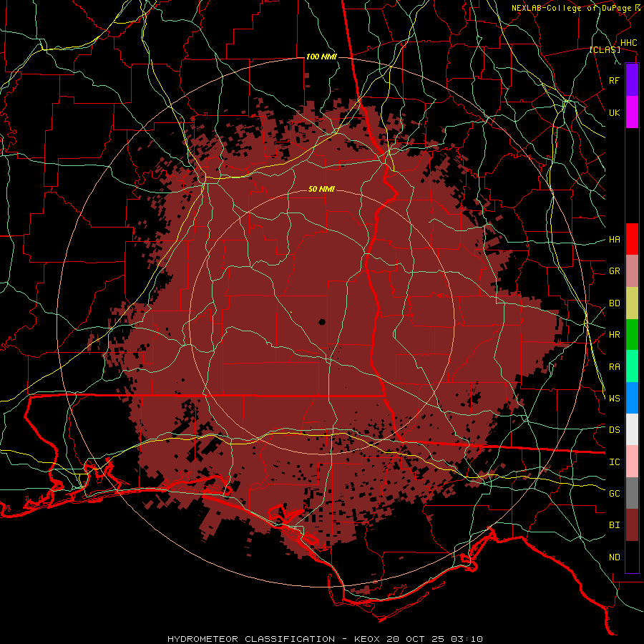Click the KEOX radar site identifier
The width and height of the screenshot is (644, 644).
(x=369, y=639)
